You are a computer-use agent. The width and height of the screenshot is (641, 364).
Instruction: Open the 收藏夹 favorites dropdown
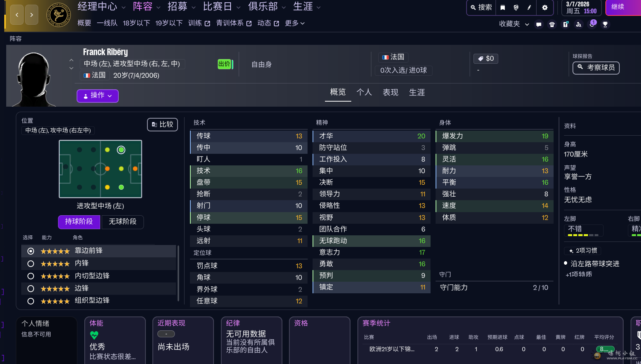point(514,24)
